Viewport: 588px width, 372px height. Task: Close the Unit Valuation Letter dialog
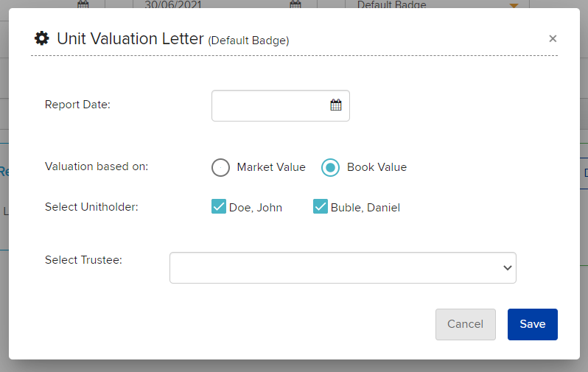pos(553,38)
